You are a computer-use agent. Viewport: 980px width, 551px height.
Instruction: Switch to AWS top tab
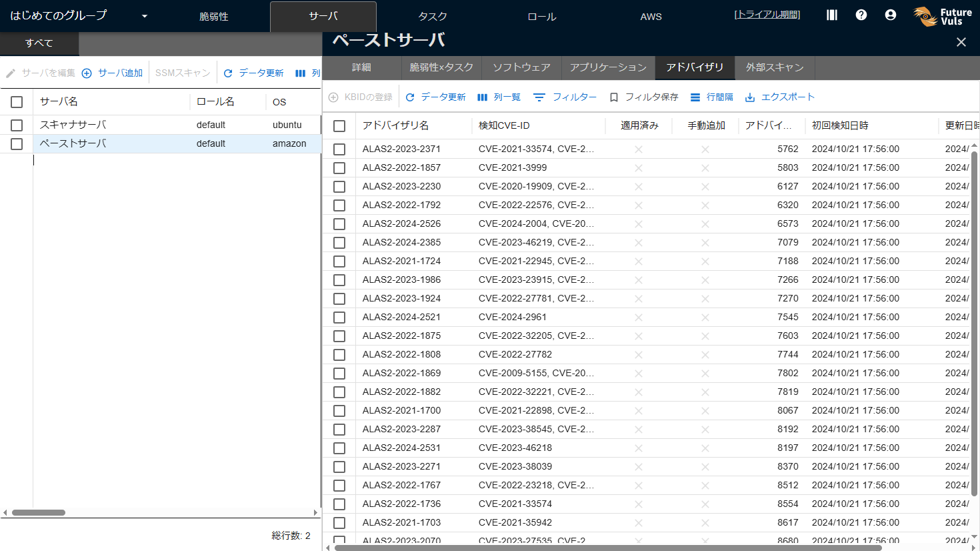pyautogui.click(x=651, y=17)
